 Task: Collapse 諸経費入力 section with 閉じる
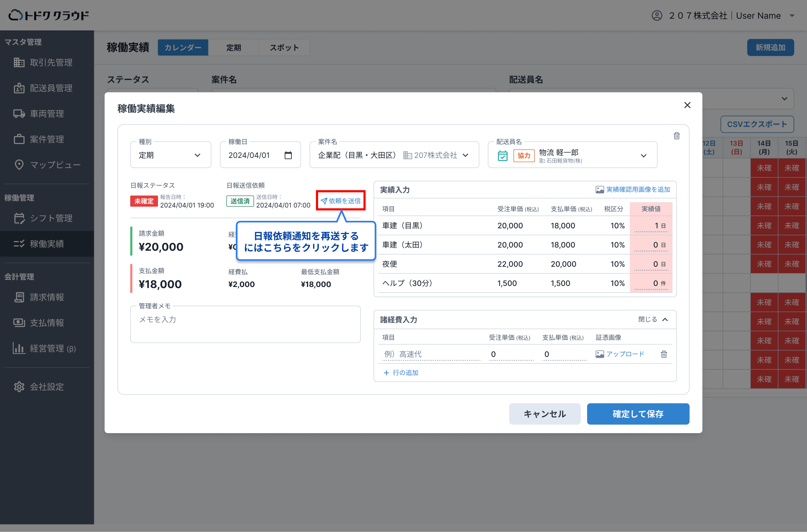click(x=653, y=320)
